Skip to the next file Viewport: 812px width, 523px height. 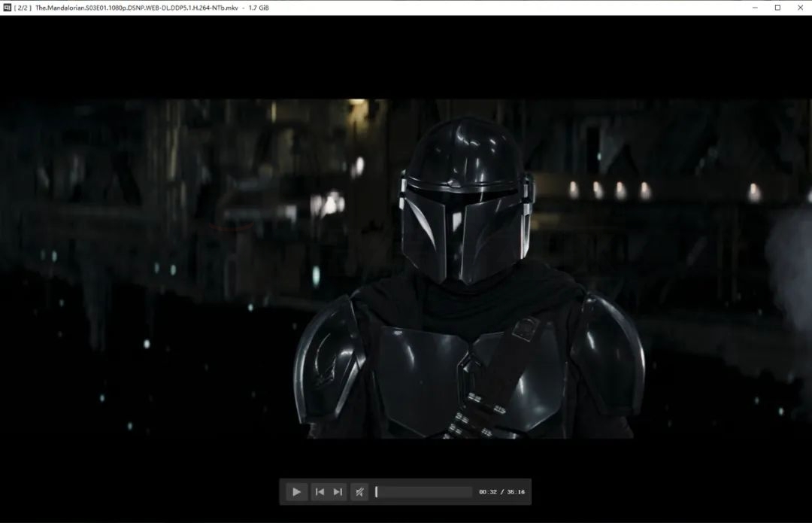coord(338,492)
